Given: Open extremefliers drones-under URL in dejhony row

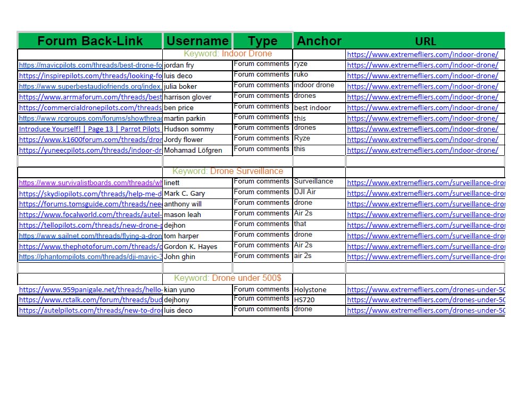Looking at the screenshot, I should (426, 300).
